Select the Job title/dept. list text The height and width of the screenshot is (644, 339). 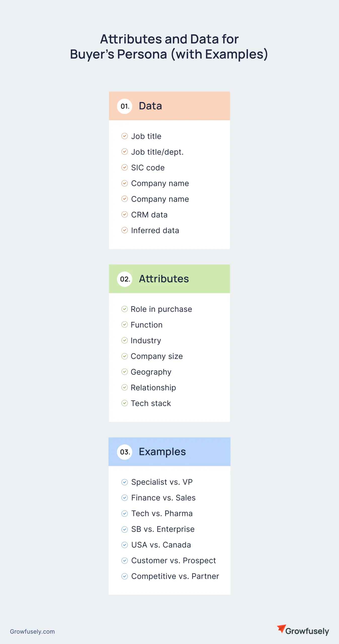tap(157, 152)
